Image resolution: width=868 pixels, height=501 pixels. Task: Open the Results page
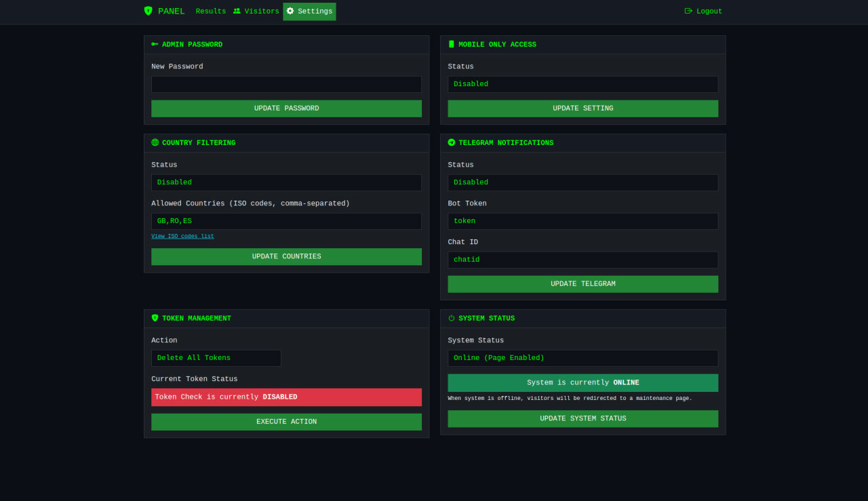[211, 12]
